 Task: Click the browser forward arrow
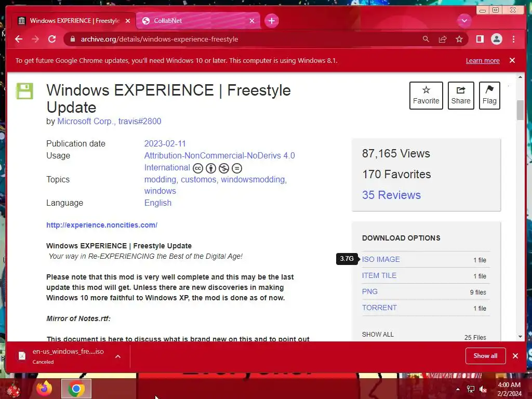pos(35,39)
